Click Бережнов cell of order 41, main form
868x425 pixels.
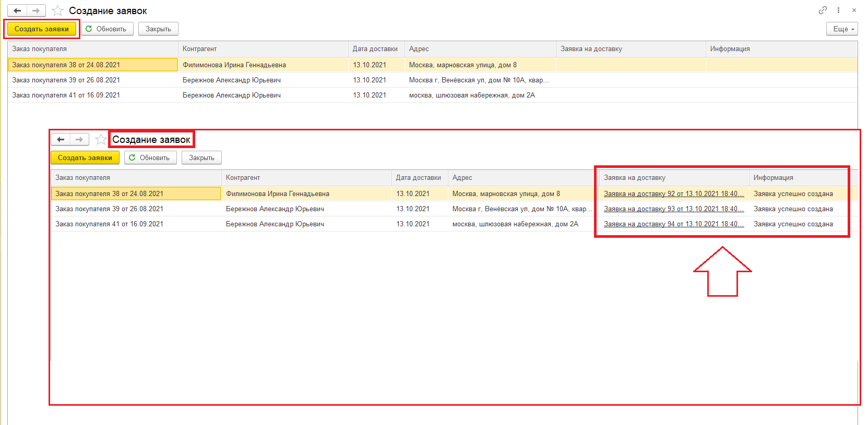(232, 95)
